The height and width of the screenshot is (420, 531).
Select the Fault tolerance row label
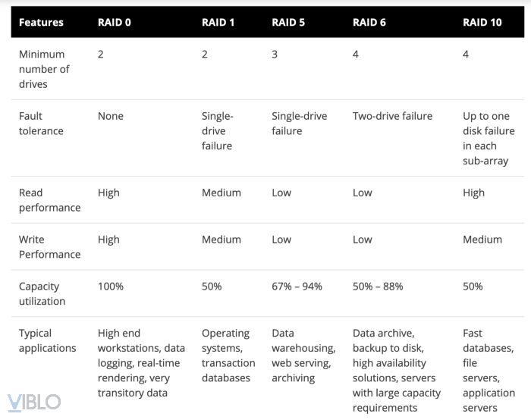point(41,124)
